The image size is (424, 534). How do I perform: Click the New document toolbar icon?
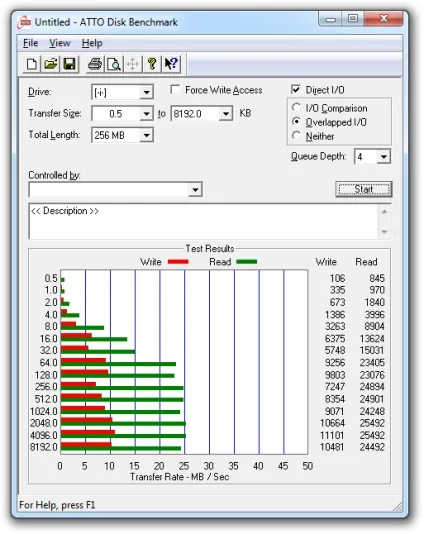point(31,64)
